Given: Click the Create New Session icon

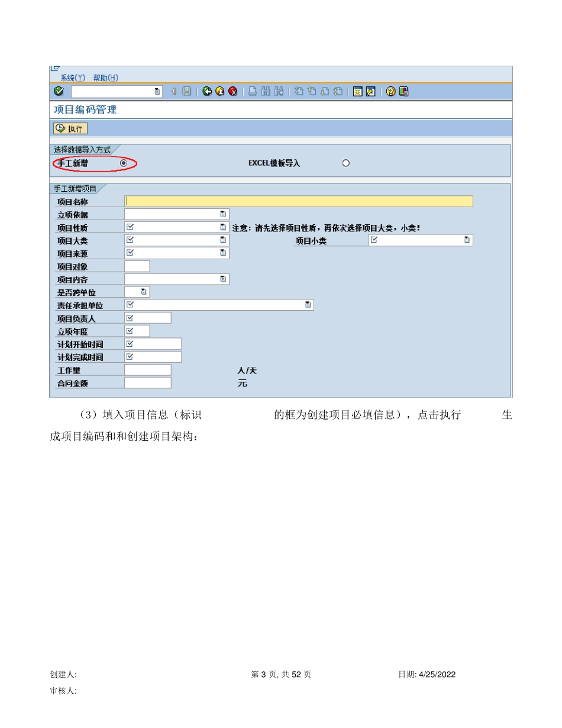Looking at the screenshot, I should click(357, 91).
